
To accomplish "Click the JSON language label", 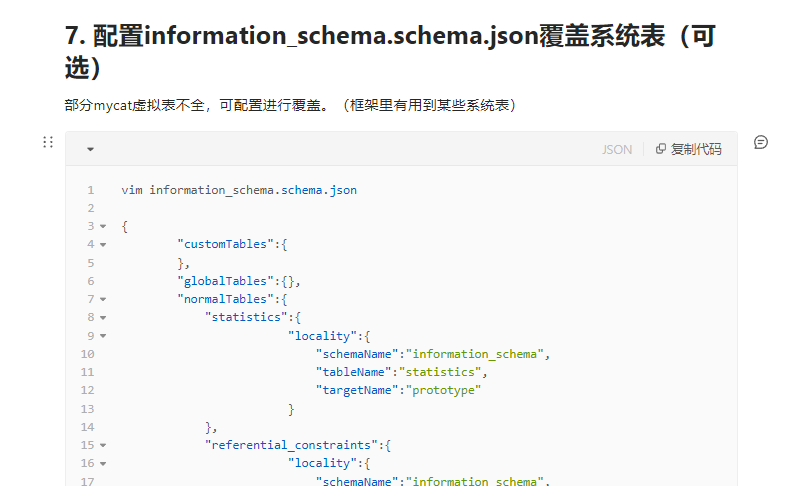I will pos(617,150).
